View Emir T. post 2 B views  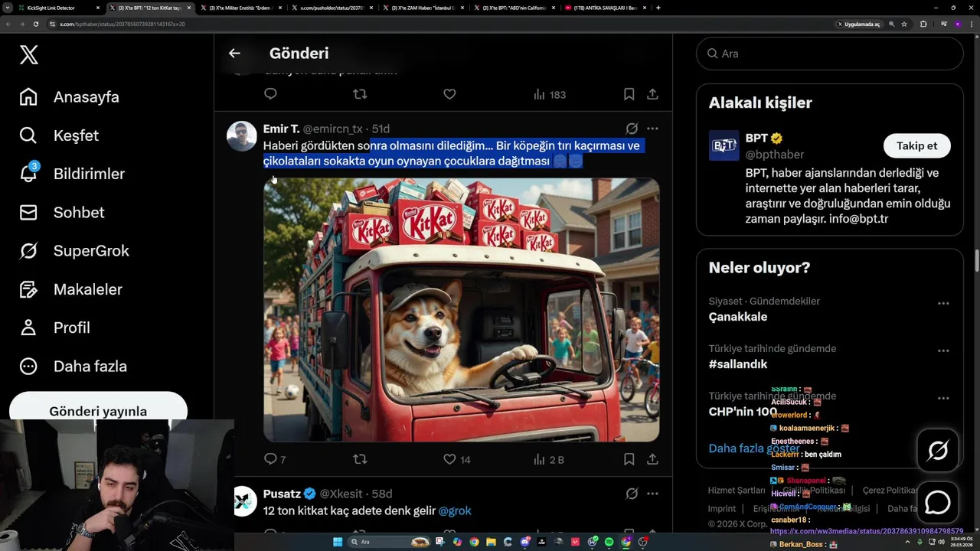point(548,459)
